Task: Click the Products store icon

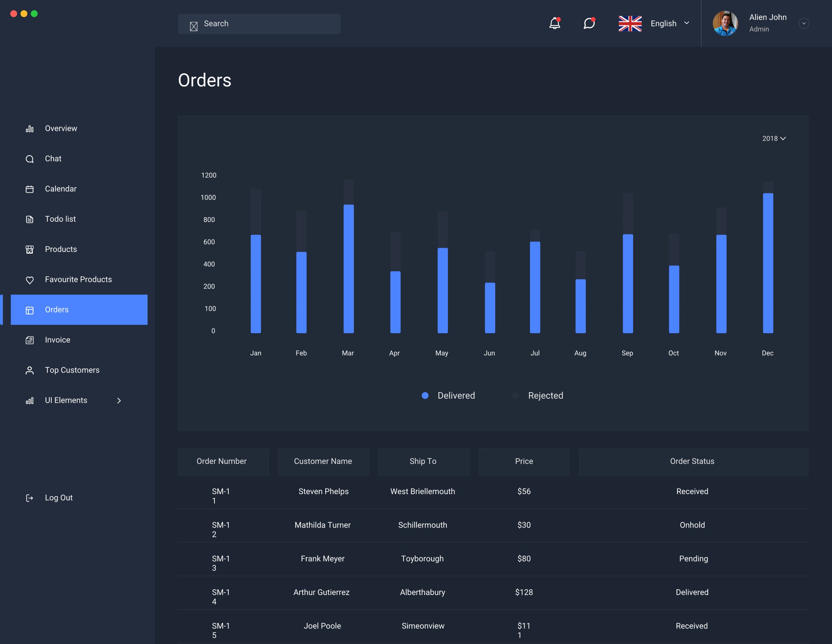Action: 29,250
